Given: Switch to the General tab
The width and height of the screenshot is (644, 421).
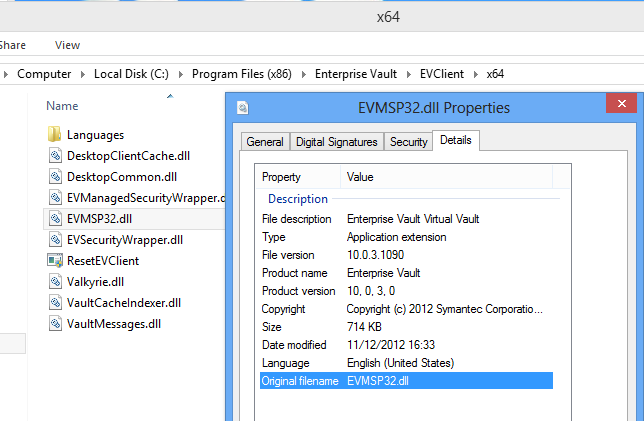Looking at the screenshot, I should 265,142.
